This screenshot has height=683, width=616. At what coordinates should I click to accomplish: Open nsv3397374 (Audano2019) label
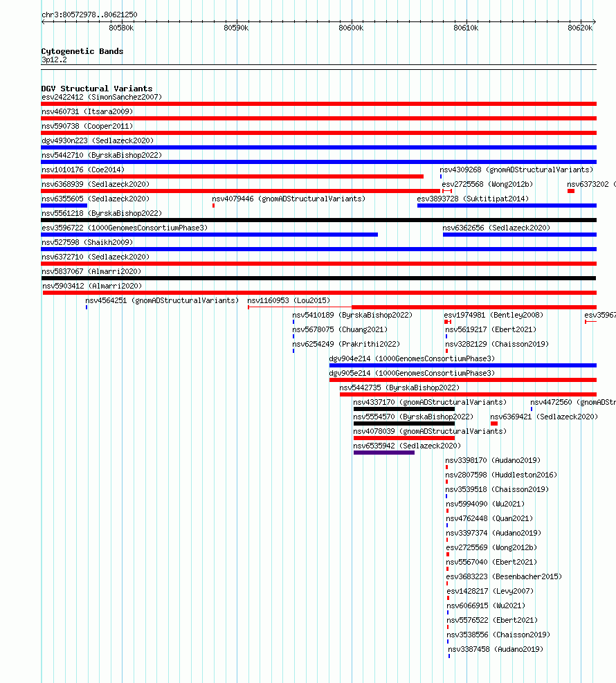pos(493,533)
